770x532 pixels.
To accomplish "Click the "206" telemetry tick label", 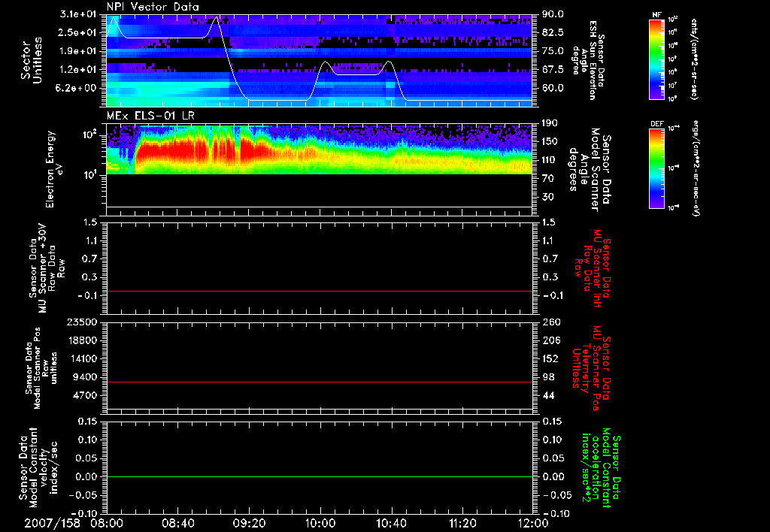I will coord(550,340).
